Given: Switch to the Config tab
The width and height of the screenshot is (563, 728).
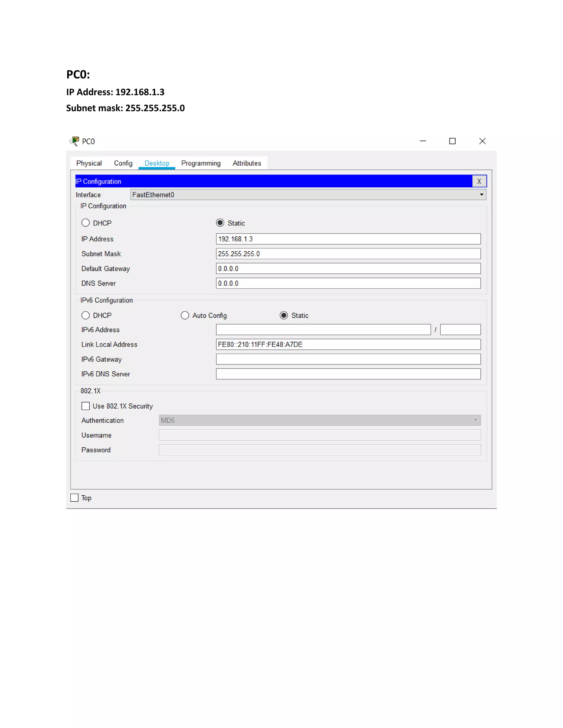Looking at the screenshot, I should 123,163.
